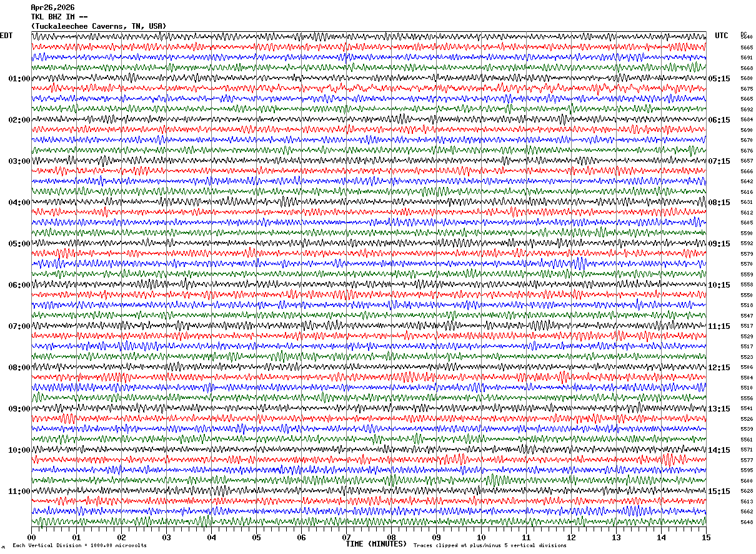Select the 10:00 EDT row label

click(19, 450)
